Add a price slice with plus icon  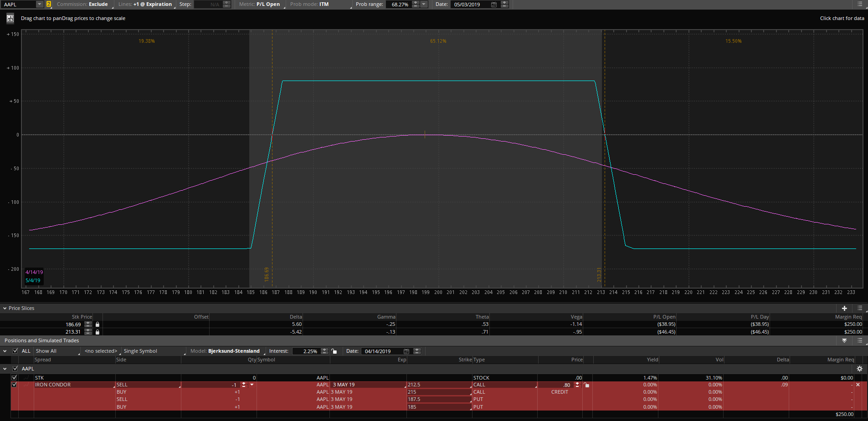pos(844,308)
